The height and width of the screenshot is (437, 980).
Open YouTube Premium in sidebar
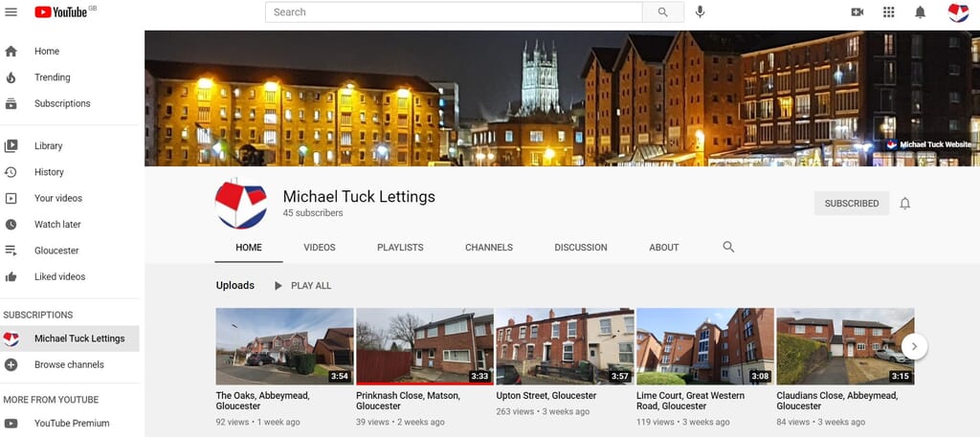click(x=69, y=424)
